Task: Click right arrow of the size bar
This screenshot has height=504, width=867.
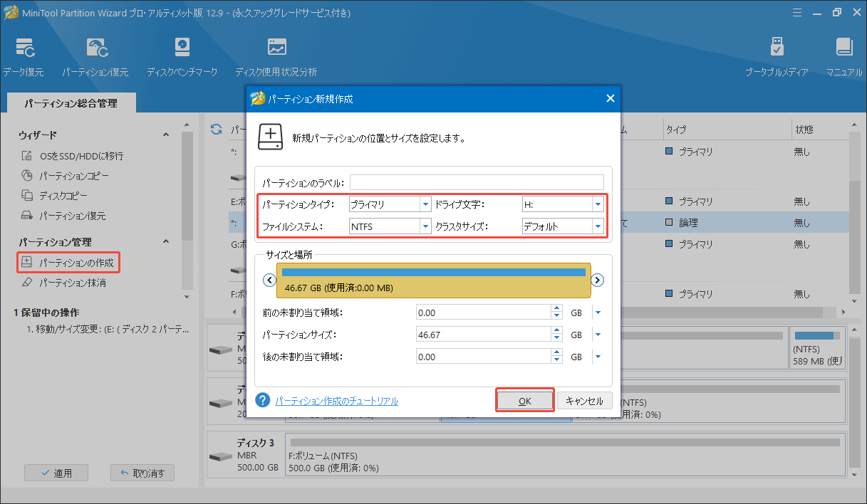Action: pyautogui.click(x=598, y=280)
